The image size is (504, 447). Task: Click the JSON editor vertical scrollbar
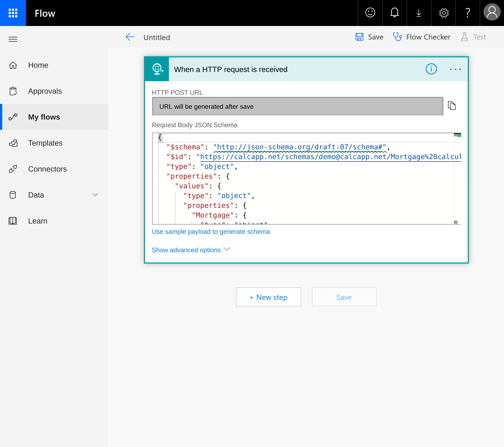(x=457, y=179)
